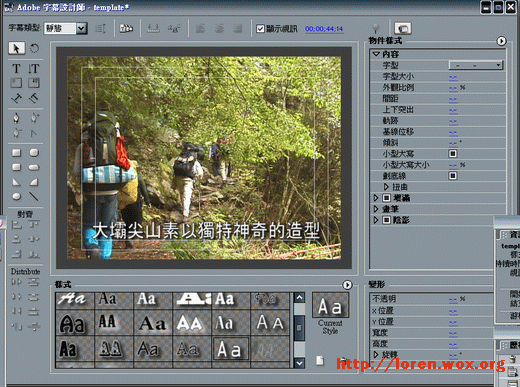Toggle the 小型大寫 small caps checkbox

point(453,154)
